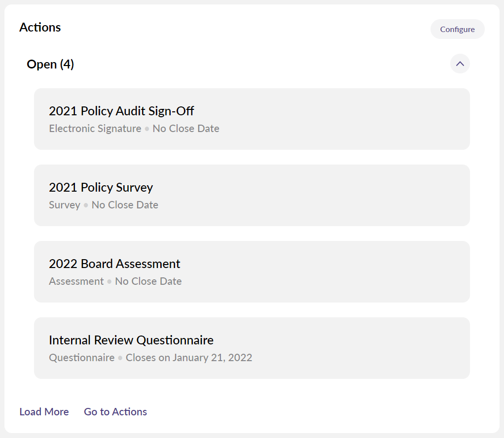Image resolution: width=504 pixels, height=438 pixels.
Task: Click the Load More link
Action: pos(44,412)
